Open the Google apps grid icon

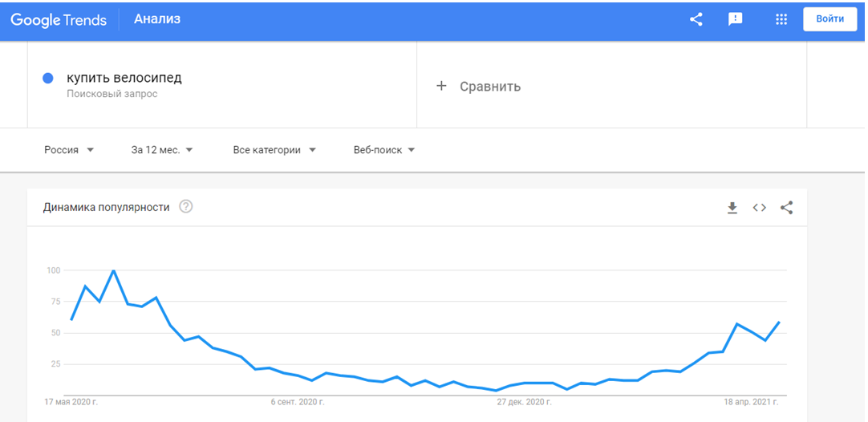tap(781, 19)
